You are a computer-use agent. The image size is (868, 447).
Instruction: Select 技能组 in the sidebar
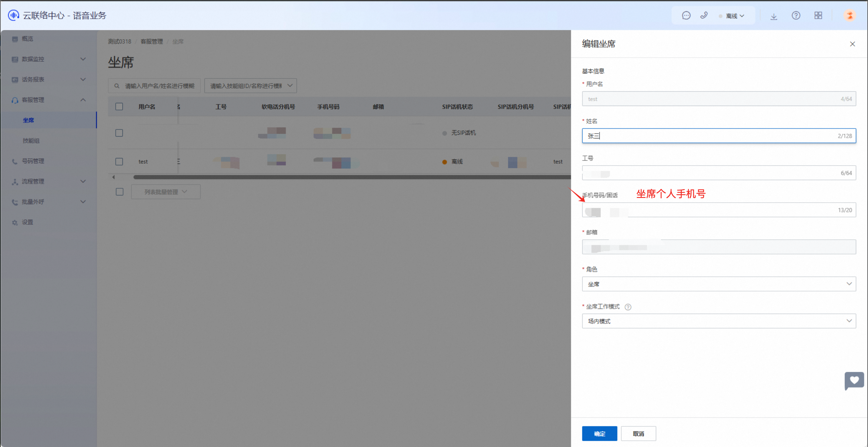tap(31, 141)
